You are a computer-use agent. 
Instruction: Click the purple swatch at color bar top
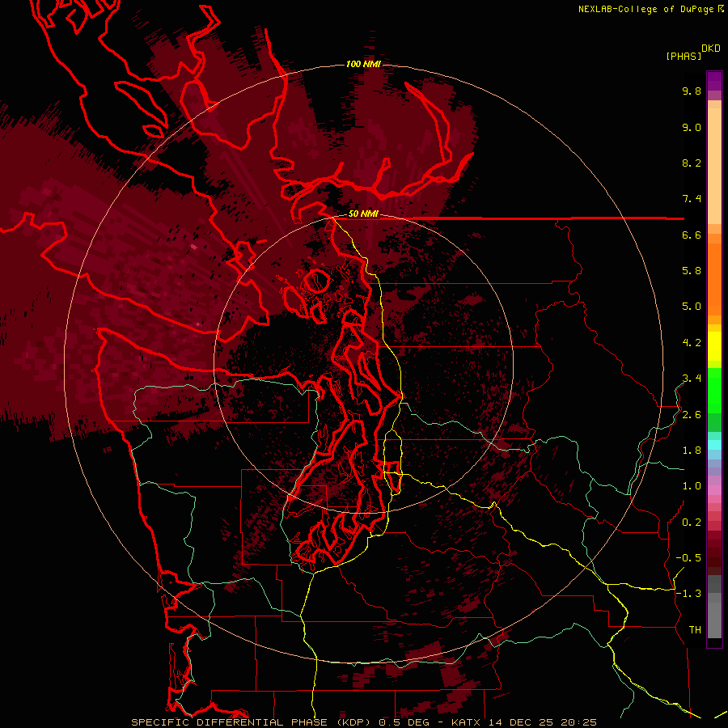click(x=714, y=81)
